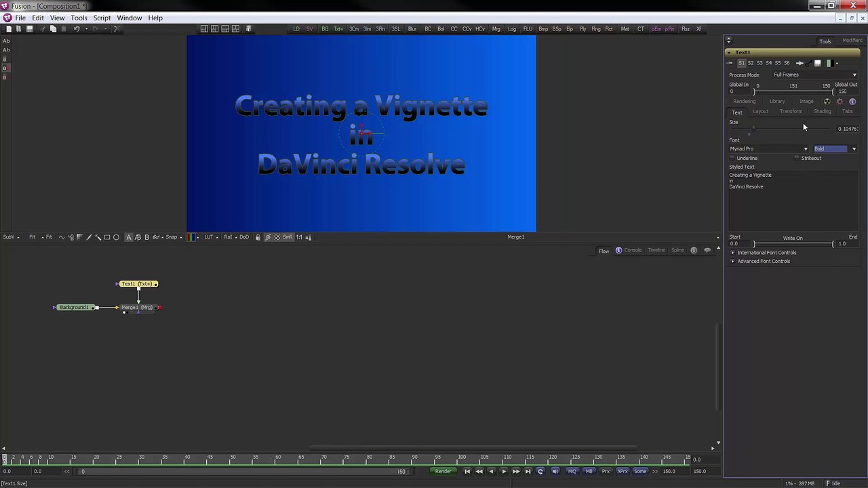Switch to the Shading tab
The height and width of the screenshot is (488, 868).
click(x=822, y=112)
